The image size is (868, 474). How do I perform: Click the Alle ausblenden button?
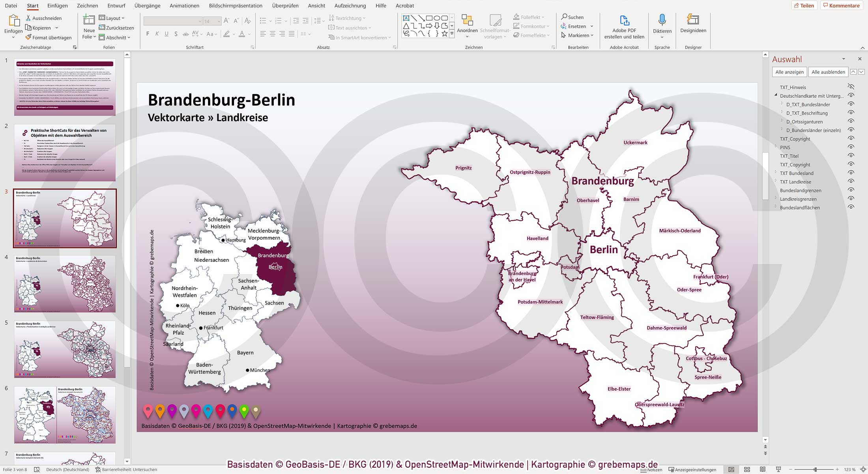click(x=828, y=72)
